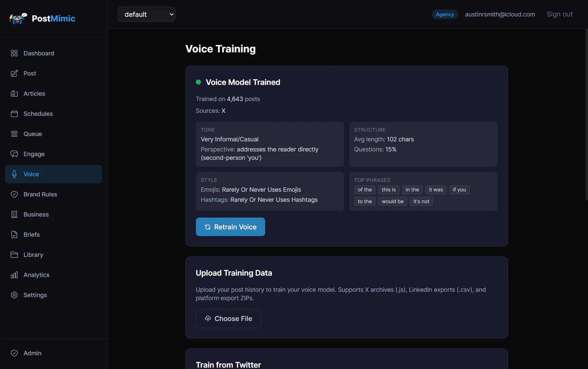The image size is (588, 369).
Task: Go to the Articles section
Action: [x=53, y=94]
